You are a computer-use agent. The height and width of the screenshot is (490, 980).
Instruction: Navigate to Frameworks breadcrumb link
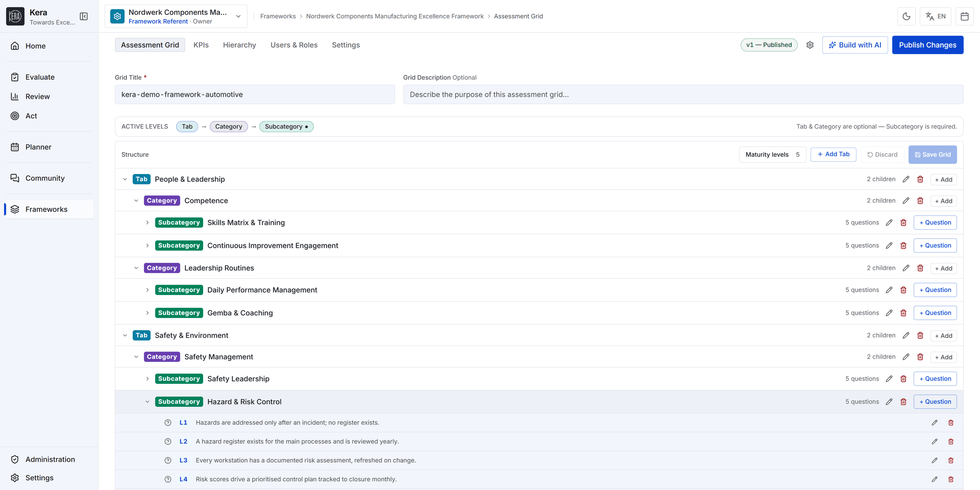tap(278, 16)
